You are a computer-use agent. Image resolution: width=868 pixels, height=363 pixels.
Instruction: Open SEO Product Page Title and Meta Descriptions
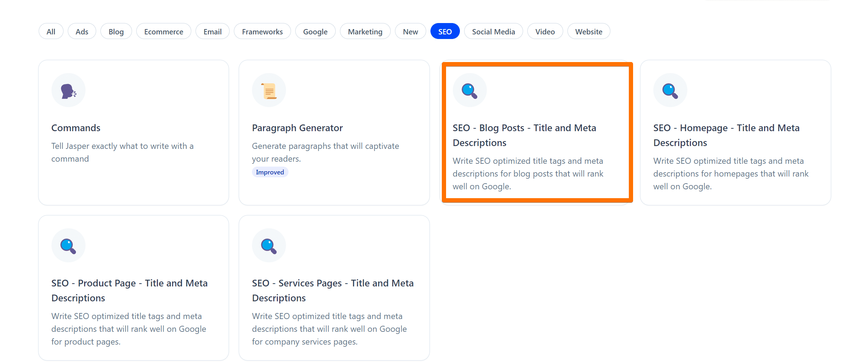point(130,290)
